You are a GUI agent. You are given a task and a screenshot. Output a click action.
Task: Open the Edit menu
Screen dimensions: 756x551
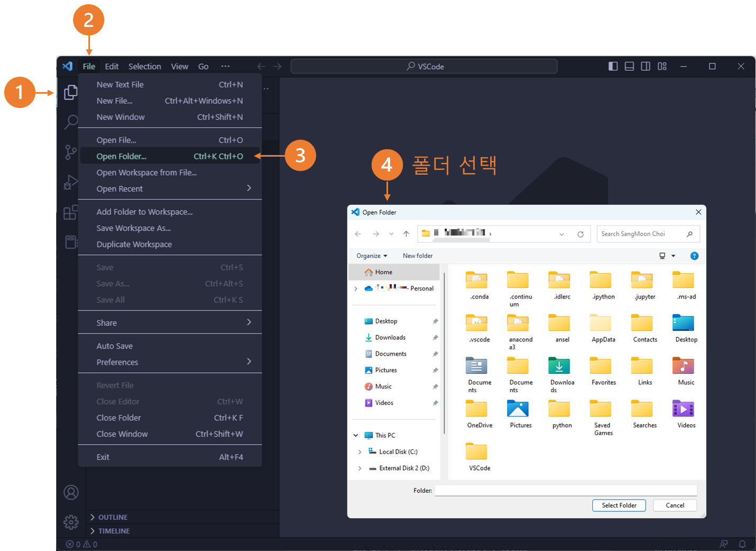(x=112, y=66)
